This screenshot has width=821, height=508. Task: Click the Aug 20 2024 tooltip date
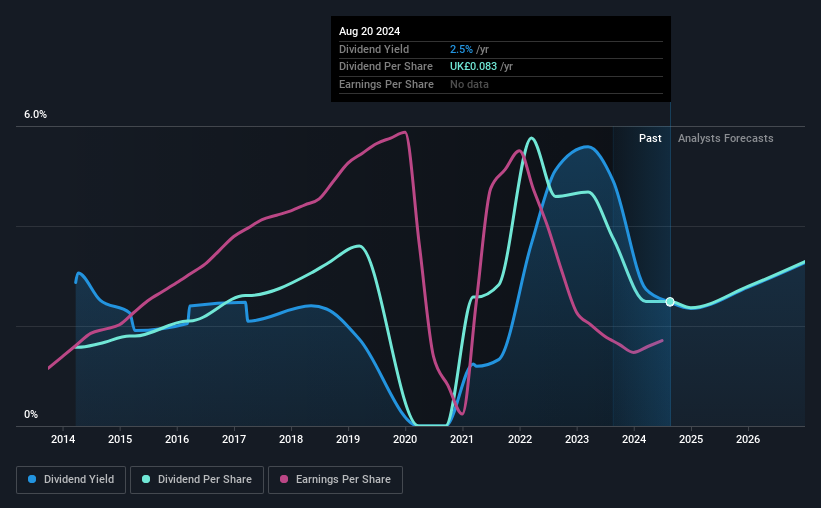pos(370,31)
